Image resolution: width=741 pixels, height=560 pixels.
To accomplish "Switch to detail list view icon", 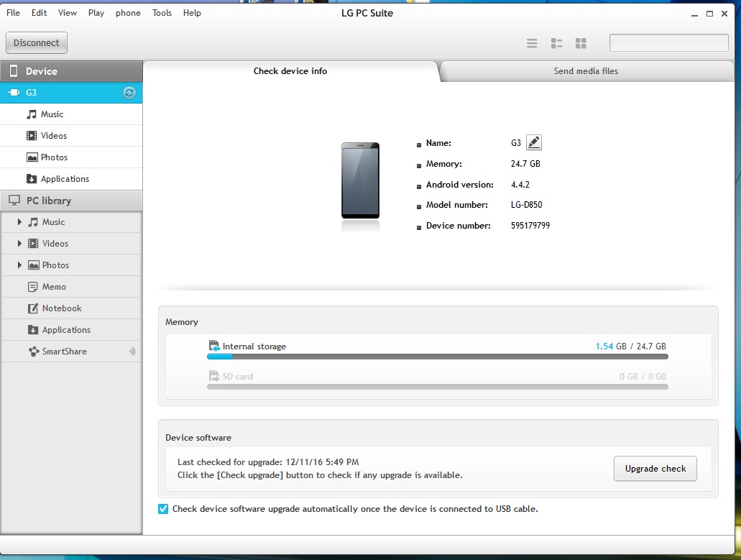I will 557,43.
